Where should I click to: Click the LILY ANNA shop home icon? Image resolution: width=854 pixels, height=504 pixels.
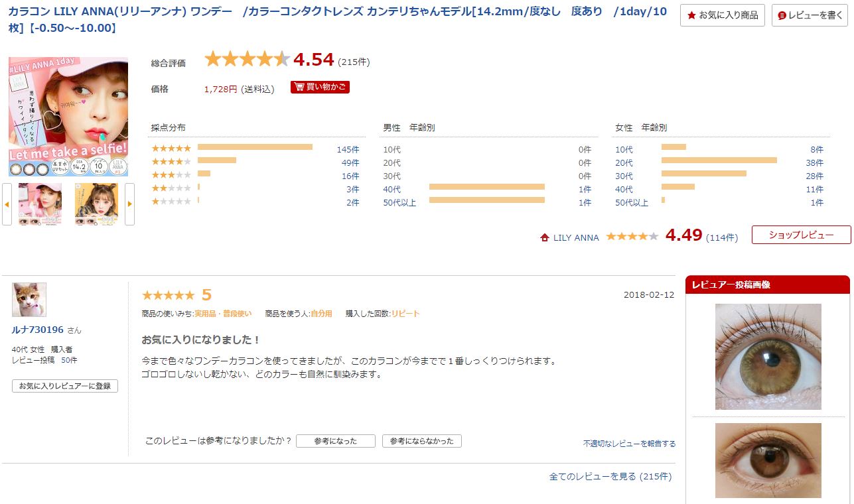[545, 237]
